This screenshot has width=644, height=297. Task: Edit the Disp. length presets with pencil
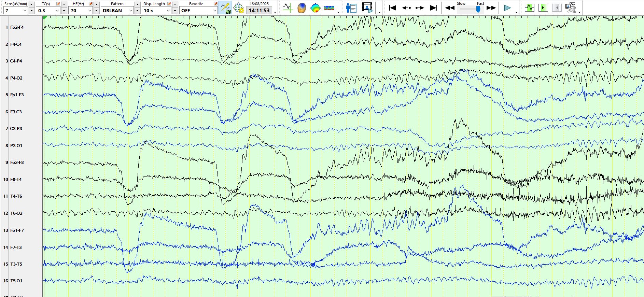tap(169, 4)
